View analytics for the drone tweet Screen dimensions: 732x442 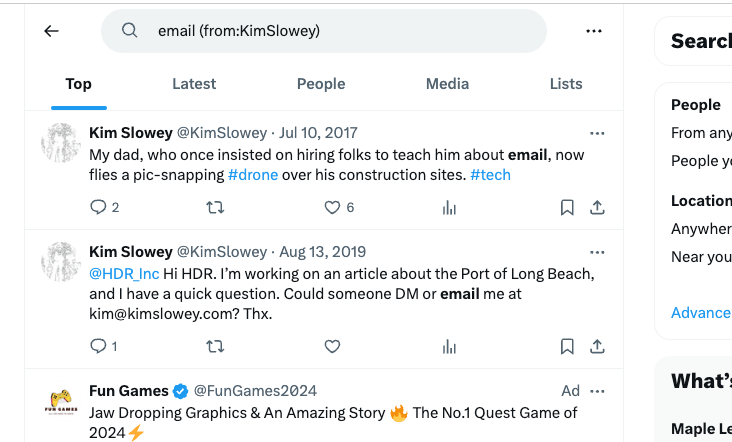449,207
